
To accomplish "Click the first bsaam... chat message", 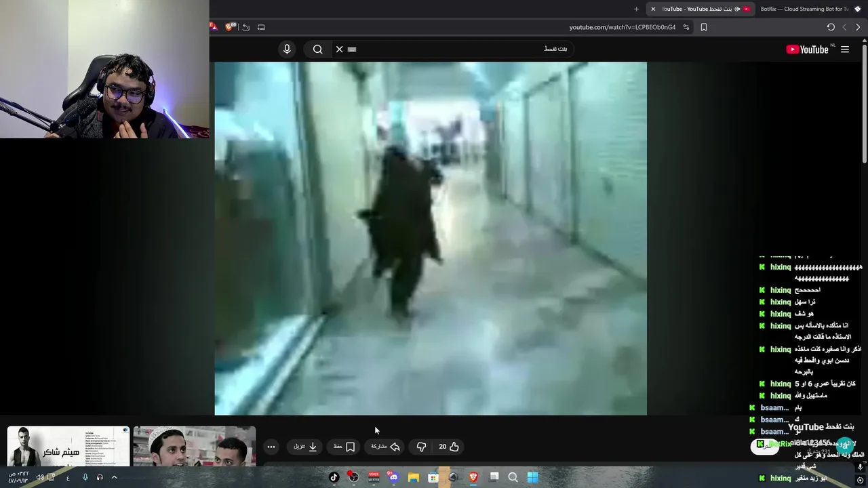I will (x=776, y=407).
